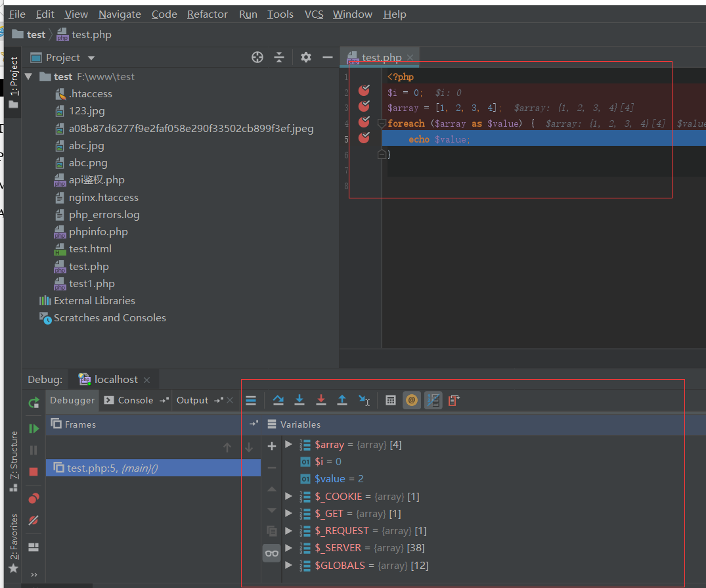This screenshot has width=706, height=588.
Task: Click Step Out icon
Action: click(342, 400)
